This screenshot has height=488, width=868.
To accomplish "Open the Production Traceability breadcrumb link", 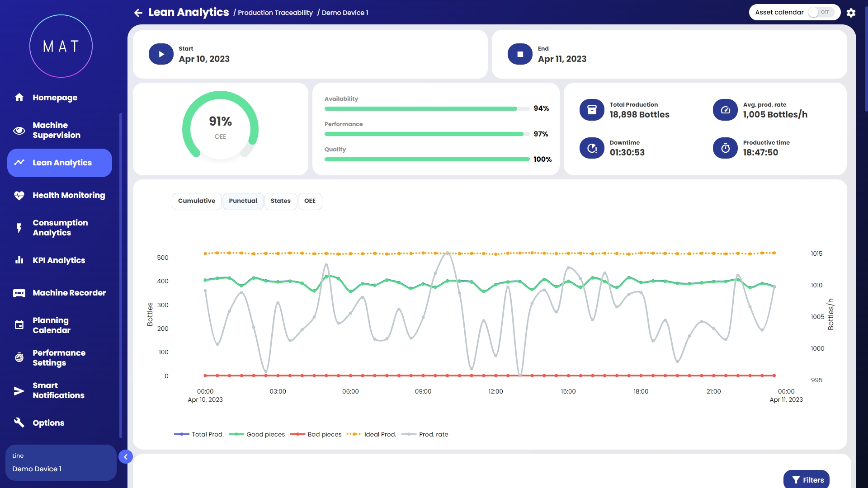I will point(275,13).
